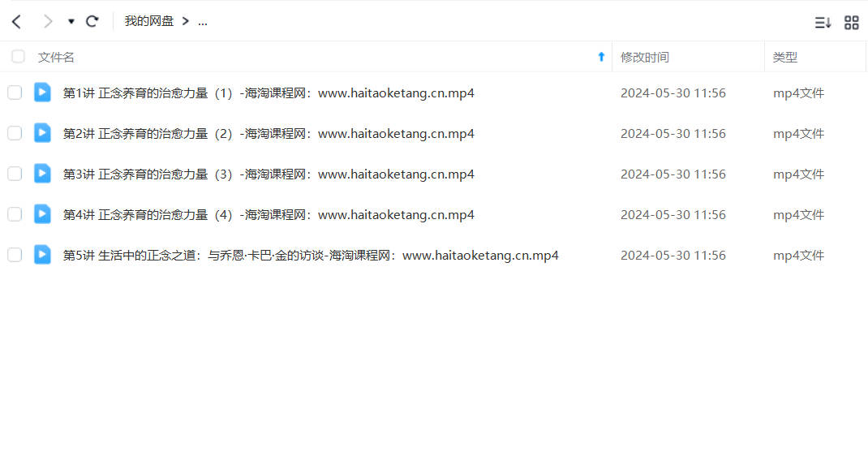Image resolution: width=868 pixels, height=452 pixels.
Task: Open the navigation history dropdown arrow
Action: [71, 22]
